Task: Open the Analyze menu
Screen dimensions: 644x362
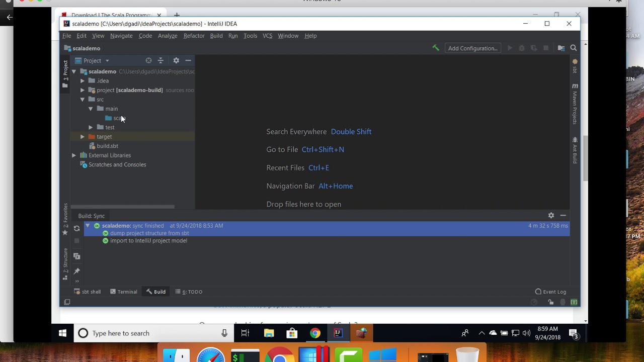Action: [x=168, y=36]
